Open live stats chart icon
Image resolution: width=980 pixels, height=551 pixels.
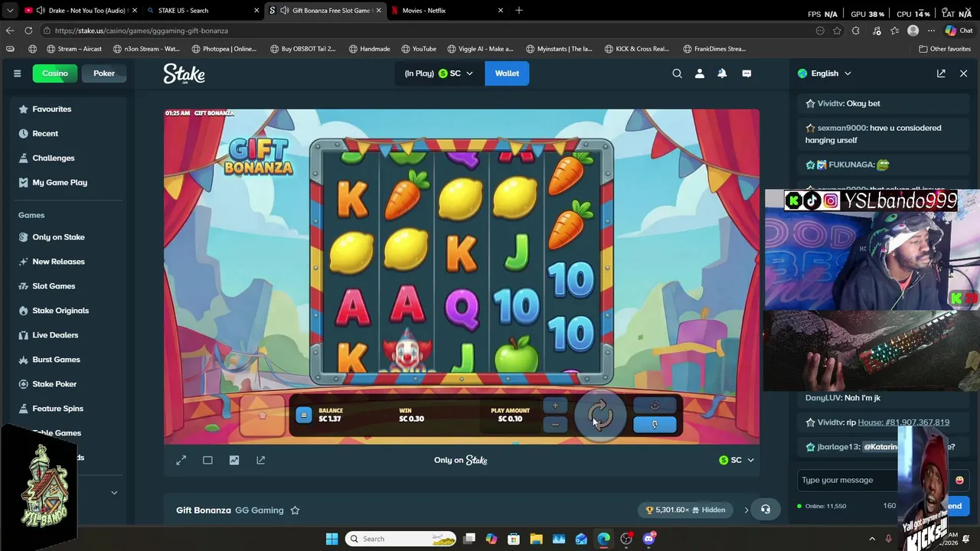point(234,460)
